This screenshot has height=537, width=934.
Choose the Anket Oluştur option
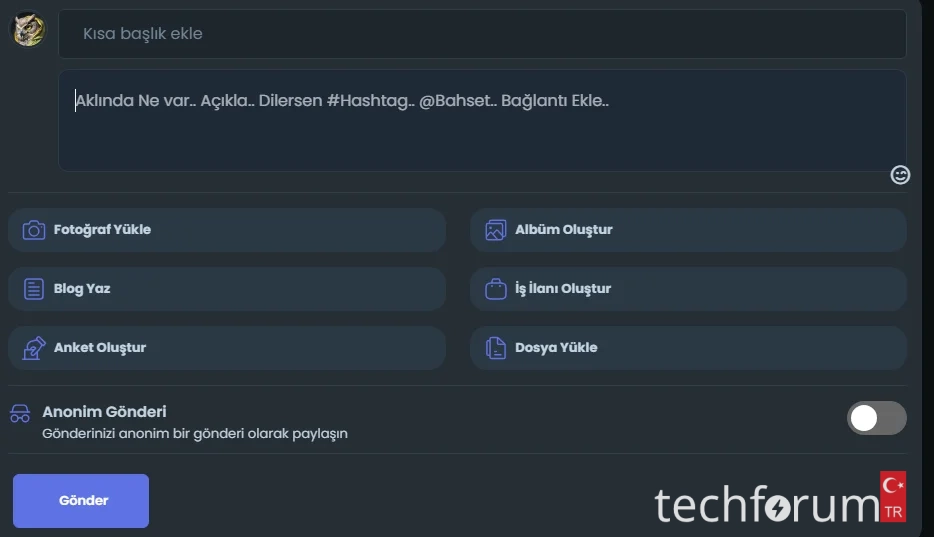(100, 348)
